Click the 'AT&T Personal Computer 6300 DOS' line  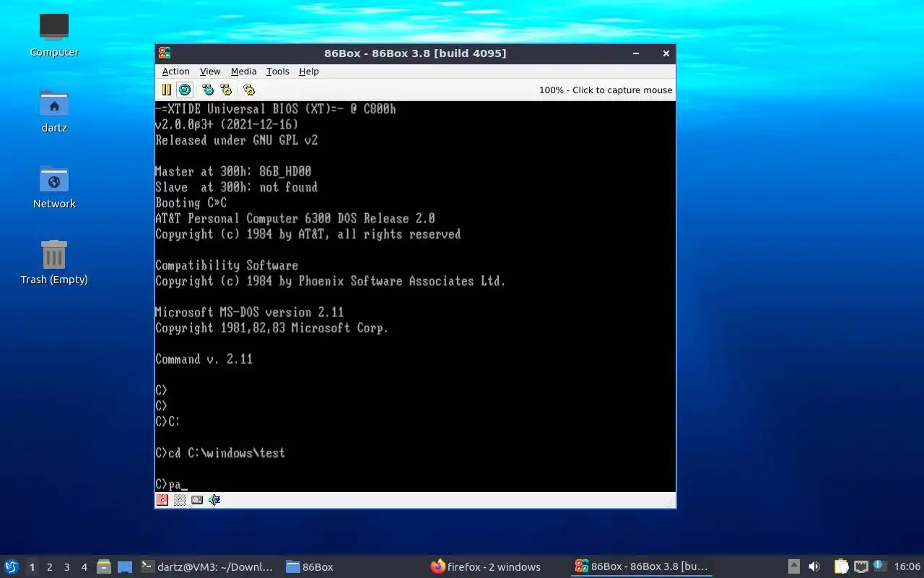coord(295,218)
